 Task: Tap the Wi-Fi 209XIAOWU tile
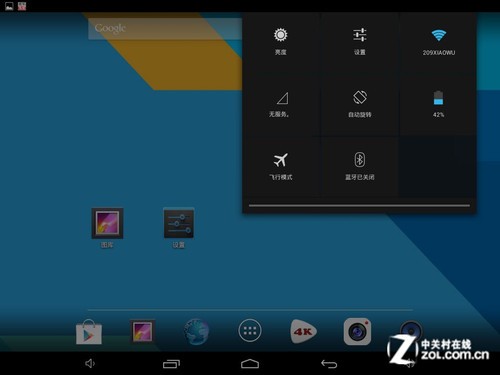coord(438,42)
